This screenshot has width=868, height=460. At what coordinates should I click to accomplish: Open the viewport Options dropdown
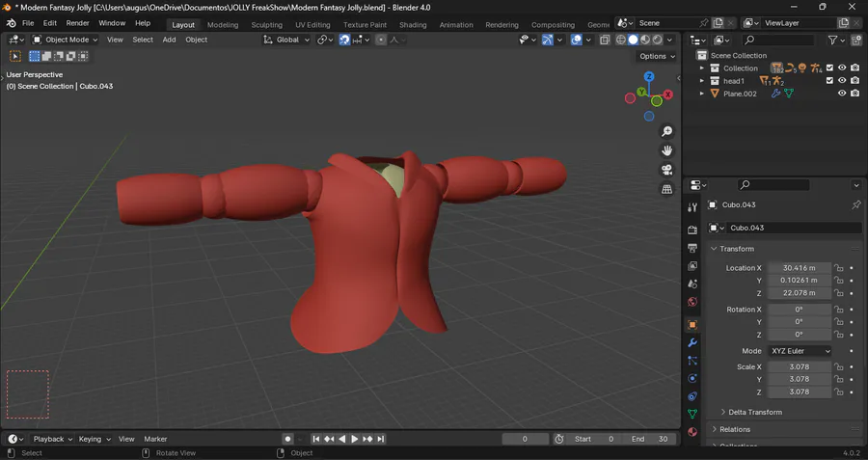pyautogui.click(x=657, y=57)
